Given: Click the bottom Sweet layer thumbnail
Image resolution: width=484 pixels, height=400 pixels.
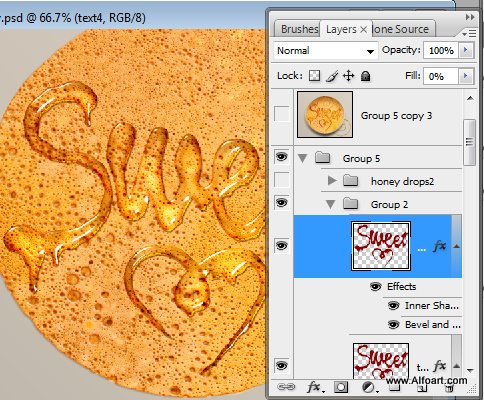Looking at the screenshot, I should 381,361.
